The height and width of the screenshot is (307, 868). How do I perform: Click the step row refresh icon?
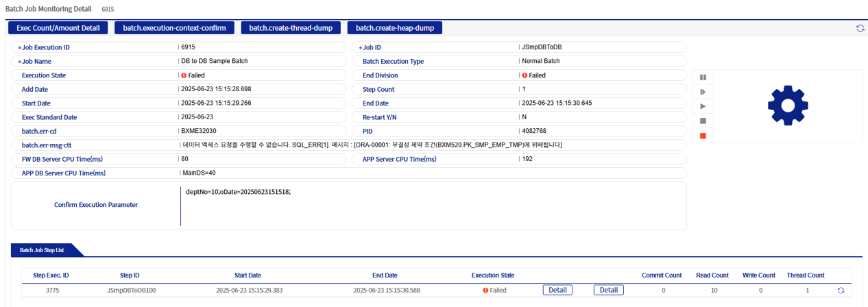coord(841,291)
